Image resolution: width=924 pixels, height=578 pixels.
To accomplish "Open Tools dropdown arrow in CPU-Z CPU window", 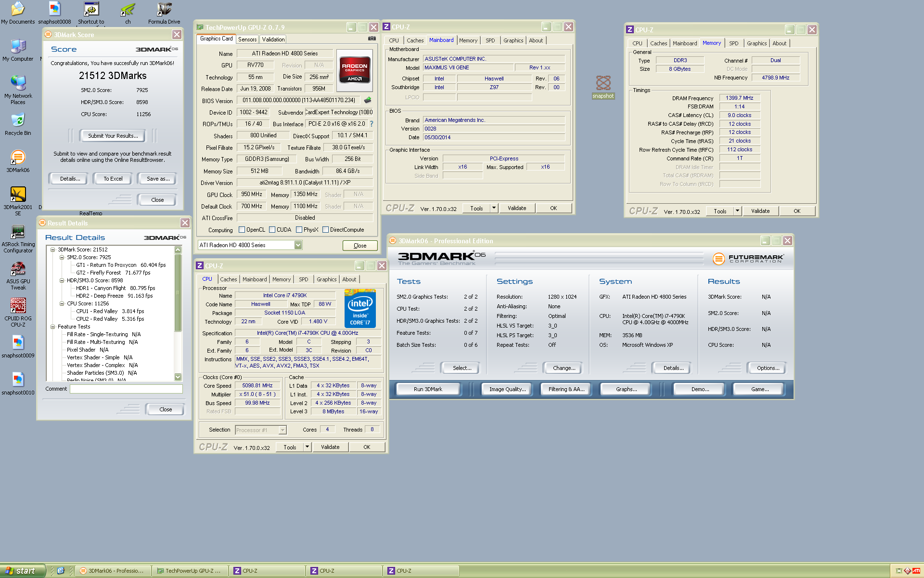I will (307, 447).
